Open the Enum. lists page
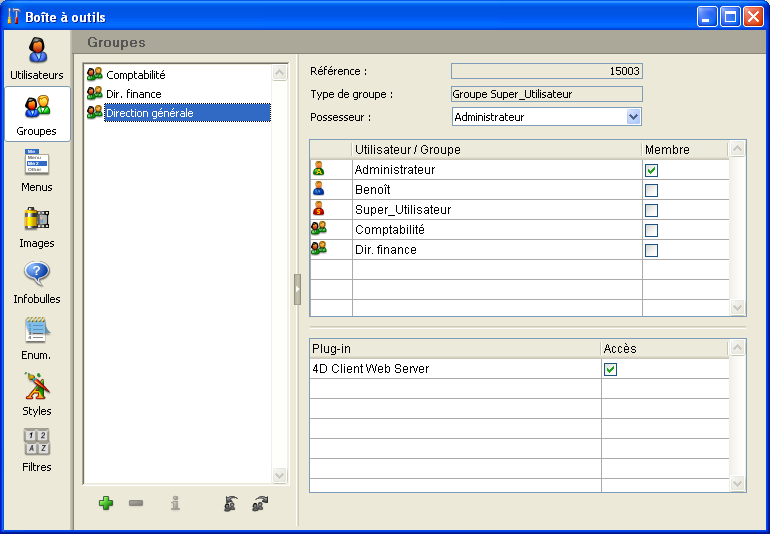Image resolution: width=770 pixels, height=534 pixels. coord(37,338)
